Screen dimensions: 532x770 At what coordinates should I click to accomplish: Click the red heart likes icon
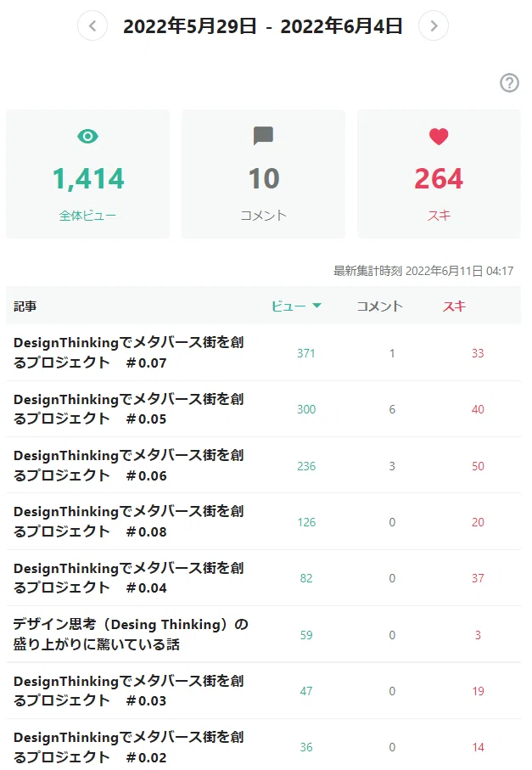[439, 136]
